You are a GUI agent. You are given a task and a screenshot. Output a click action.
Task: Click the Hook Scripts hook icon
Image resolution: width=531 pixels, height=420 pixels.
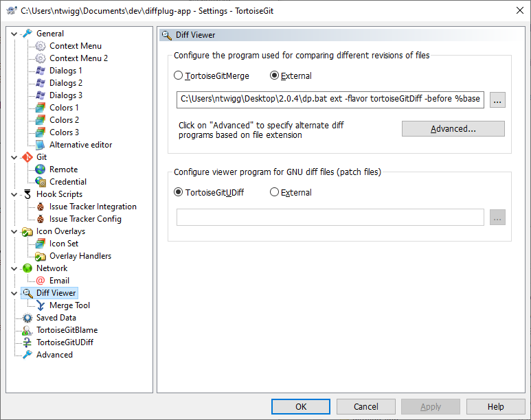click(x=27, y=194)
